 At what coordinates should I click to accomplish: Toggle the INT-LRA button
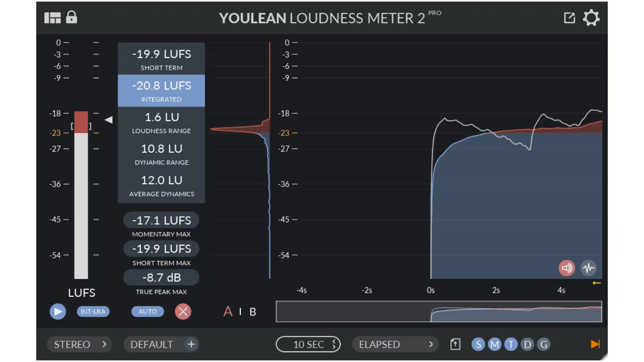pyautogui.click(x=93, y=311)
